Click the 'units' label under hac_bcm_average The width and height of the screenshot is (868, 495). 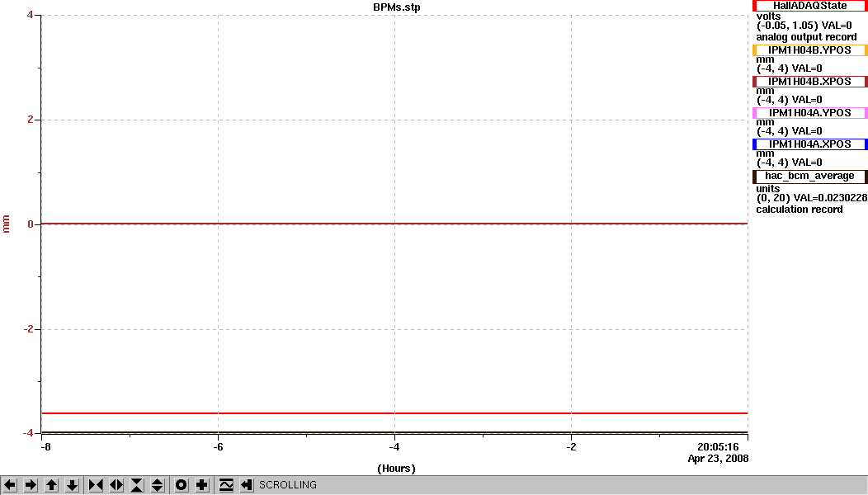768,188
